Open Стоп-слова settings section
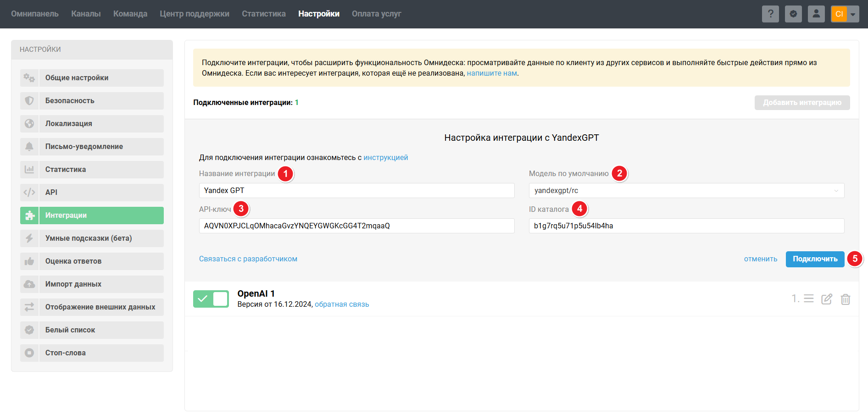Image resolution: width=868 pixels, height=420 pixels. pos(92,353)
